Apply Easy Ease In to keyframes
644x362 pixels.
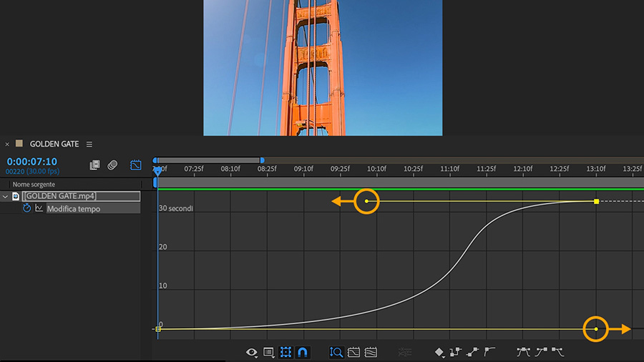(541, 352)
